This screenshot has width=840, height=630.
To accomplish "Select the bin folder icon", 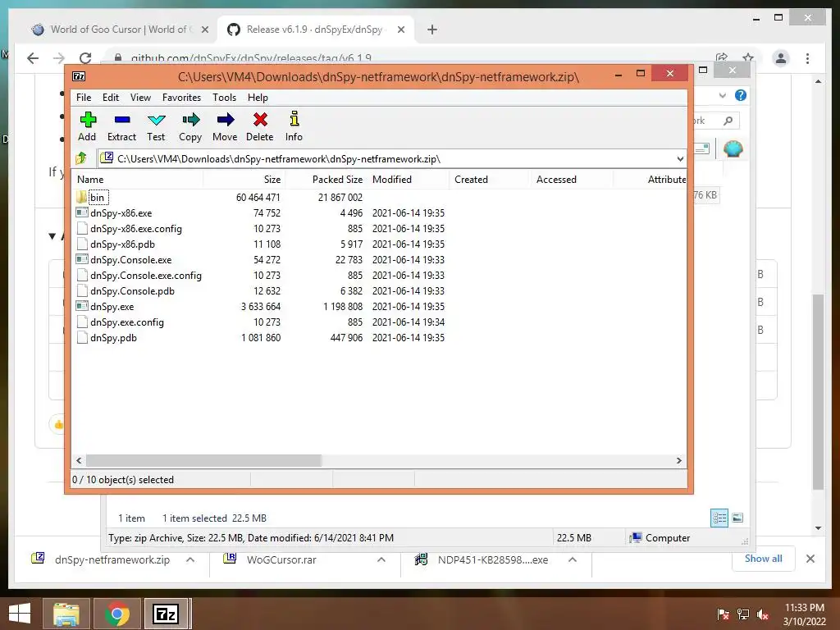I will coord(81,197).
